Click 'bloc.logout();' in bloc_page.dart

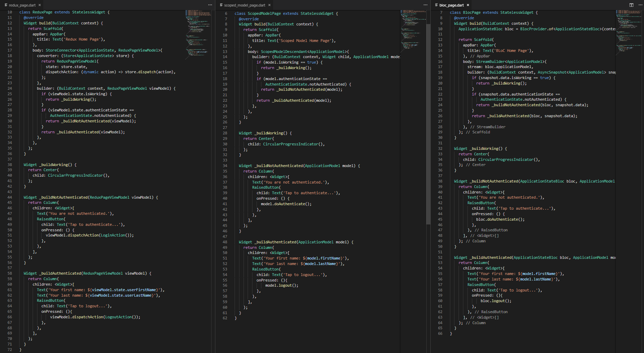[496, 301]
